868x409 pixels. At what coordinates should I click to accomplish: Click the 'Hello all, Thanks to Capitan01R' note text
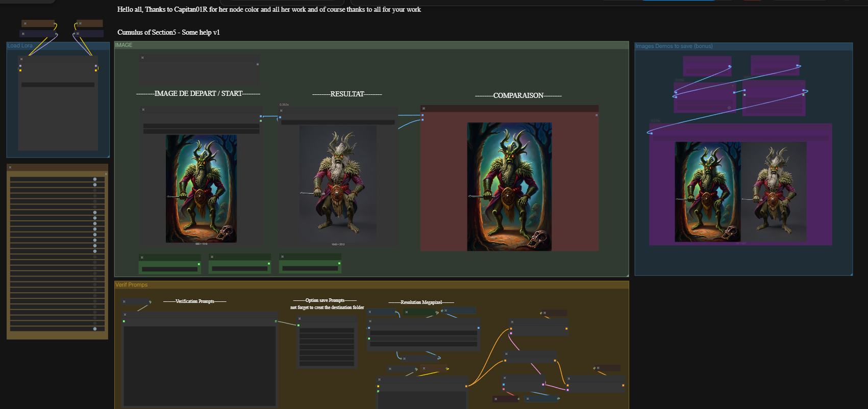coord(269,9)
